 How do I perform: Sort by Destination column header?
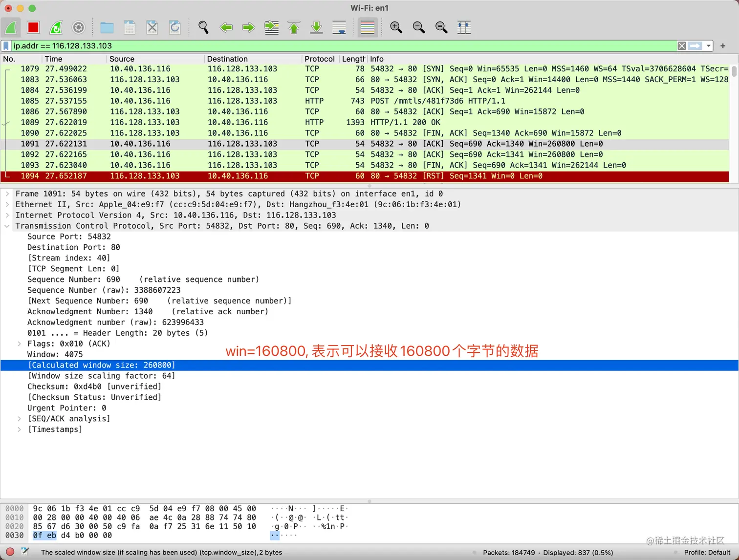pos(253,59)
